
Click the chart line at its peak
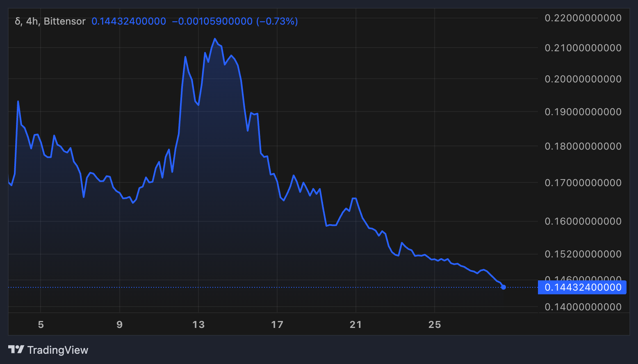click(x=215, y=38)
